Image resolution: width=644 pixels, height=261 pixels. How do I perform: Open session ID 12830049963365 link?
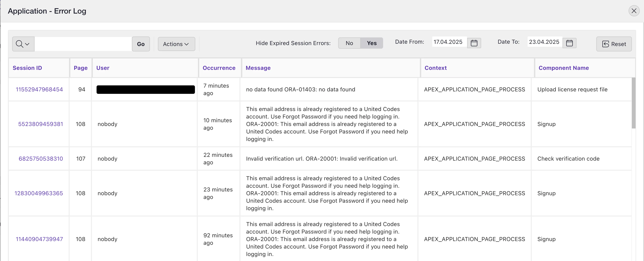39,193
